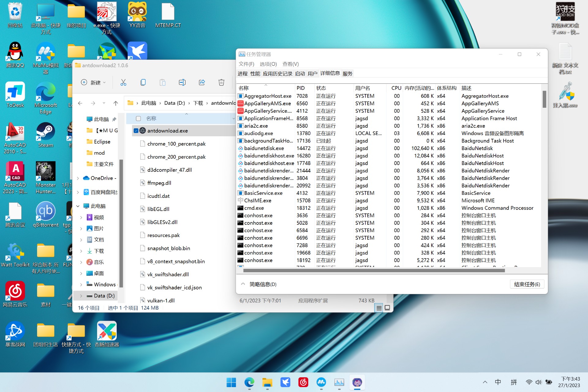Open File Explorer from the taskbar
The height and width of the screenshot is (392, 588).
[x=267, y=382]
